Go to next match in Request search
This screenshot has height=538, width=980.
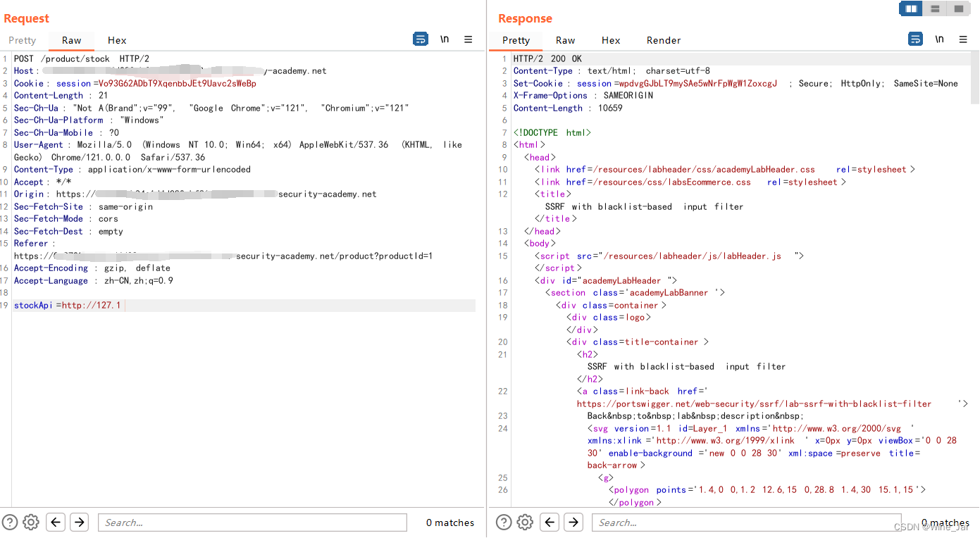(x=79, y=522)
